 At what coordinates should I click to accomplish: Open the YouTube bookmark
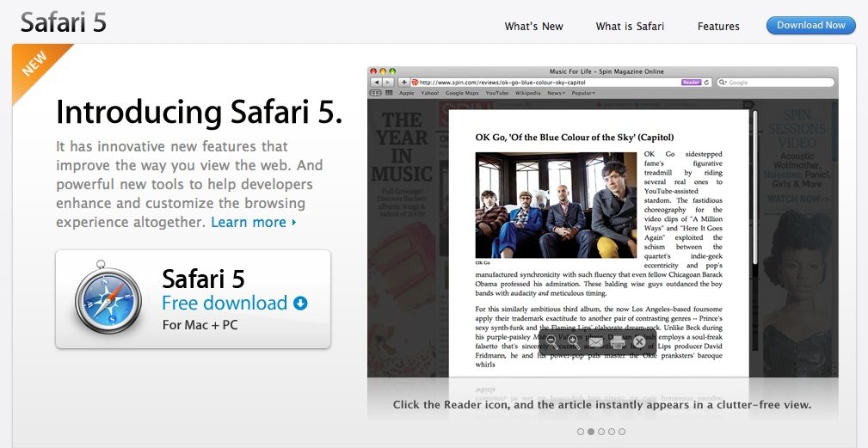click(496, 93)
